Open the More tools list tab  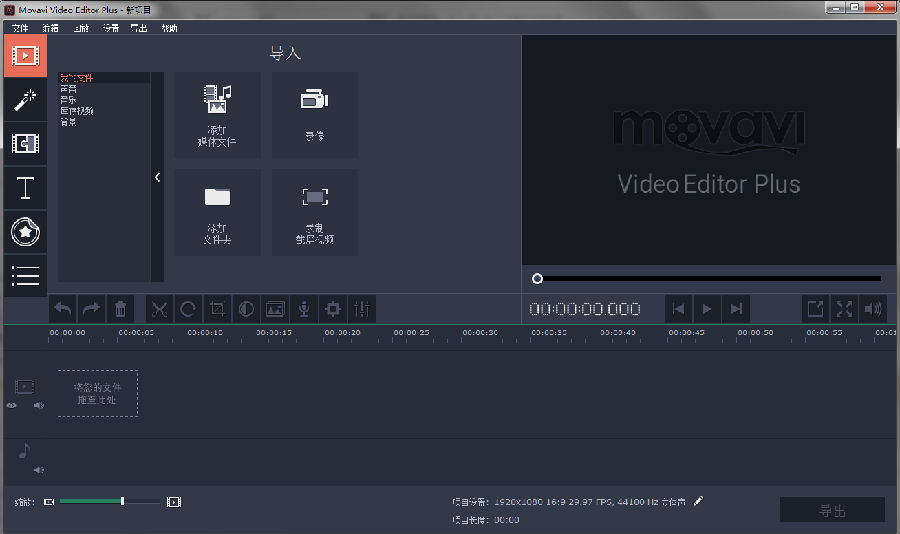click(25, 276)
